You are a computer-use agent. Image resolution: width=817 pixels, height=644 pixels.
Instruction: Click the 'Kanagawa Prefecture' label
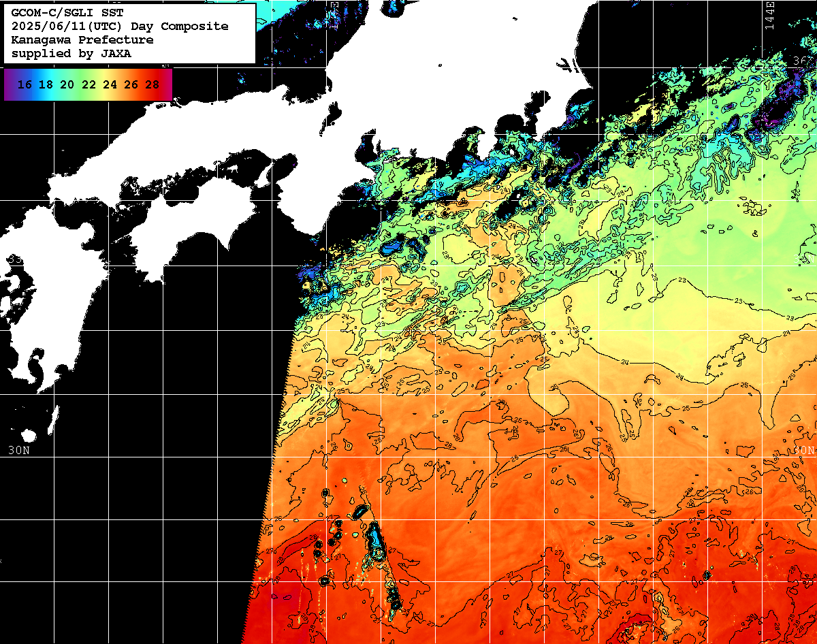tap(82, 40)
